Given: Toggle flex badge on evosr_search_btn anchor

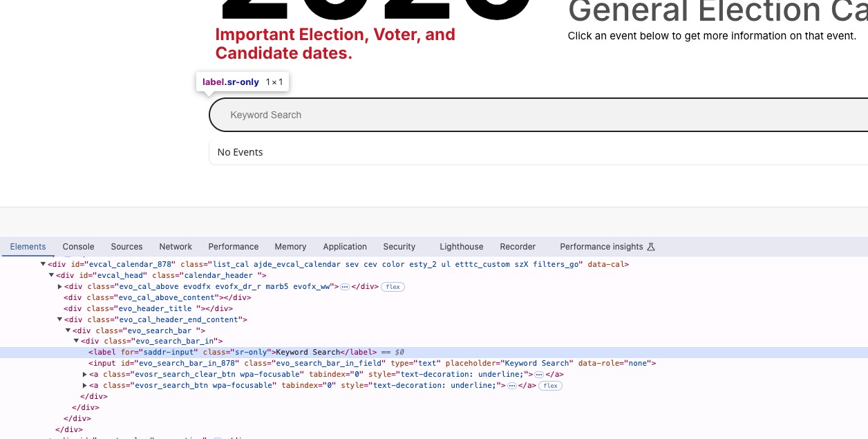Looking at the screenshot, I should (551, 385).
